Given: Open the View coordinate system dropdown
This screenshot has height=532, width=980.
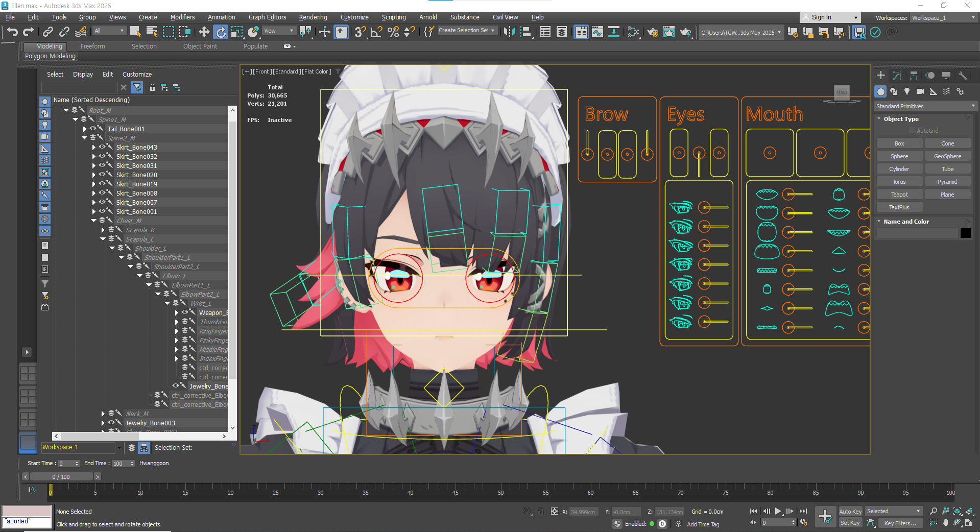Looking at the screenshot, I should point(279,31).
